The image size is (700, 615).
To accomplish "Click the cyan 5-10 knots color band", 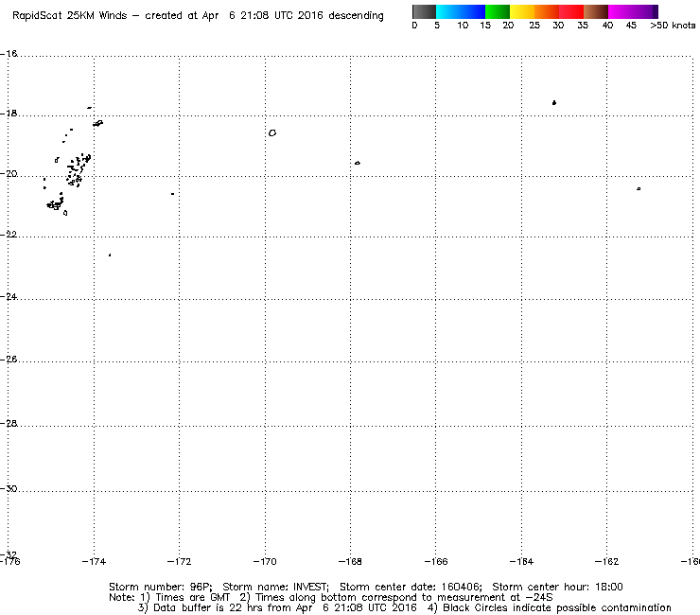I will (x=448, y=11).
